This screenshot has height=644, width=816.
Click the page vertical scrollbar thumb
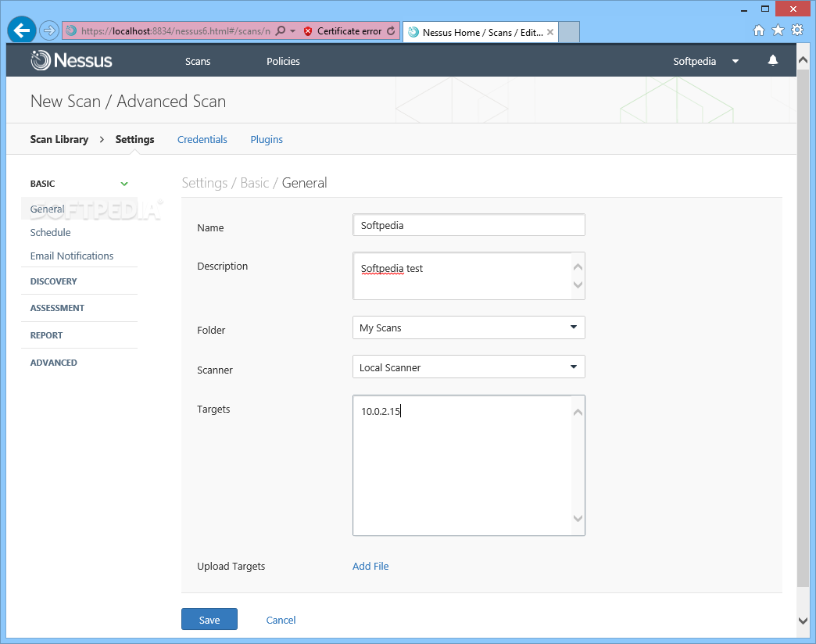click(x=803, y=327)
